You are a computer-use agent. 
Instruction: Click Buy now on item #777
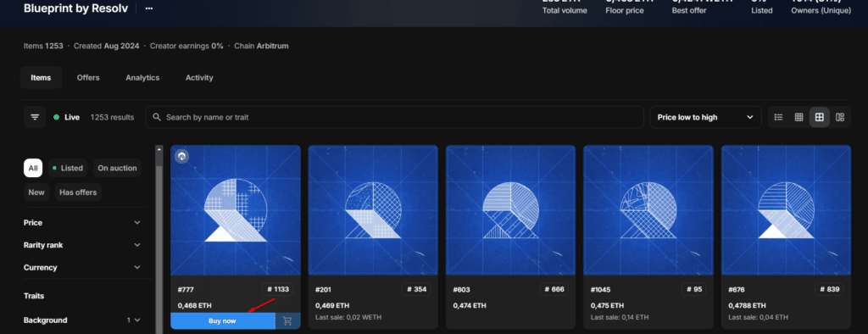223,320
